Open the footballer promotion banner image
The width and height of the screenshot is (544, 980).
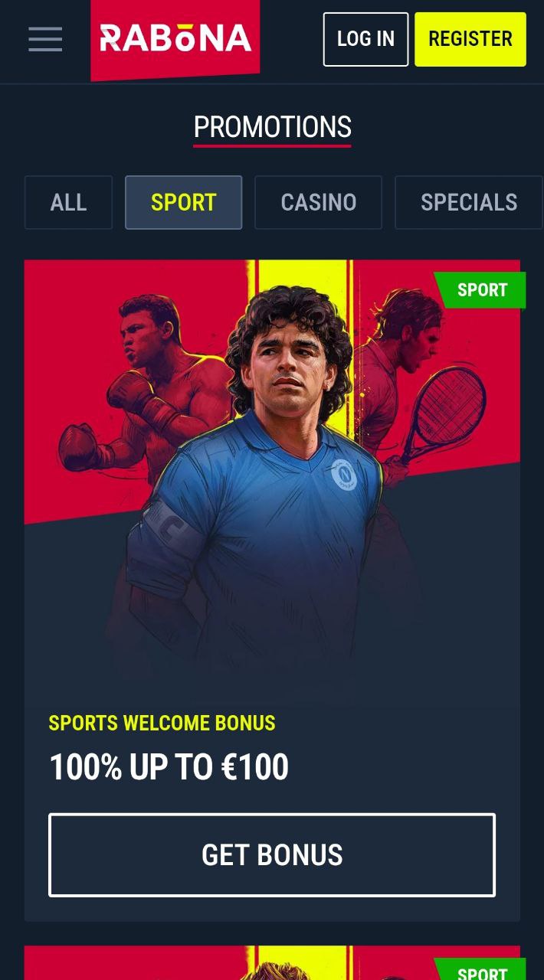pos(272,475)
